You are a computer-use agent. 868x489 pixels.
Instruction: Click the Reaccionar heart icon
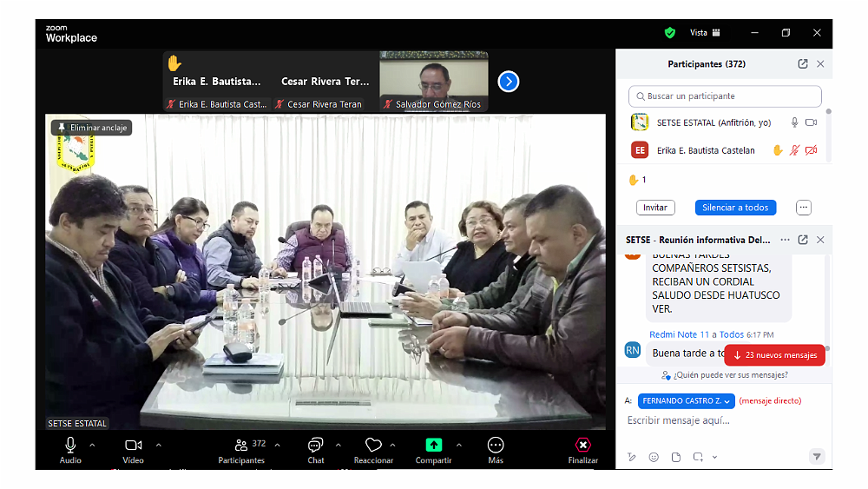pos(373,445)
